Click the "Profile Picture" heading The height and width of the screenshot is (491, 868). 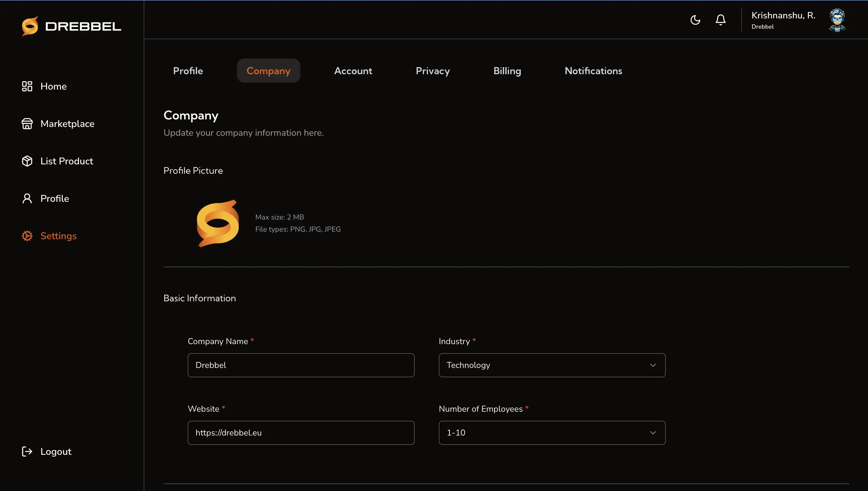coord(193,171)
